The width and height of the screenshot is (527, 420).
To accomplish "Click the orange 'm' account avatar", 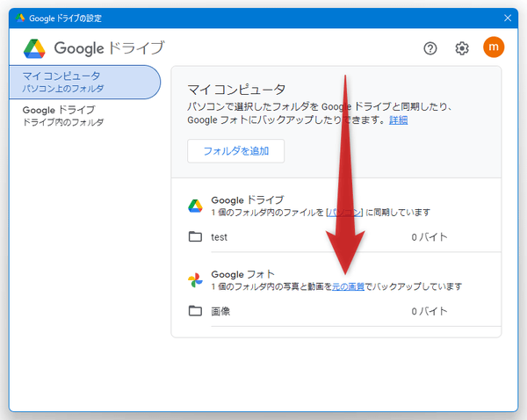I will pyautogui.click(x=494, y=47).
